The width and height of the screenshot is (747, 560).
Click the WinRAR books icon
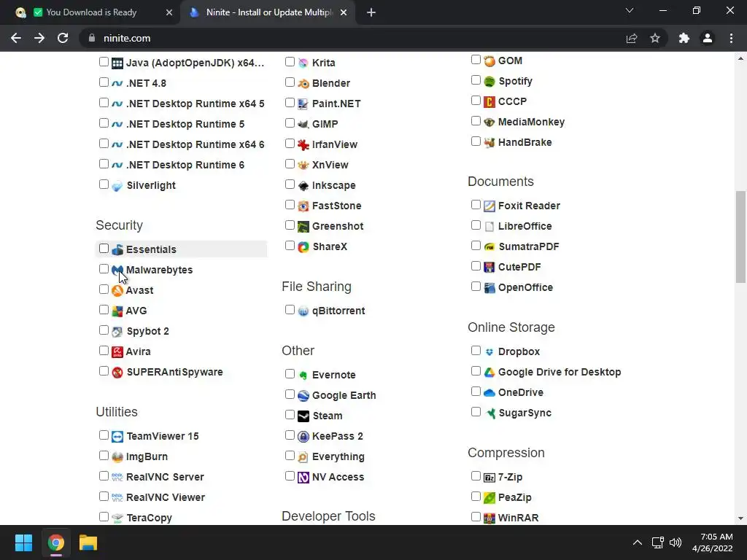click(x=489, y=518)
